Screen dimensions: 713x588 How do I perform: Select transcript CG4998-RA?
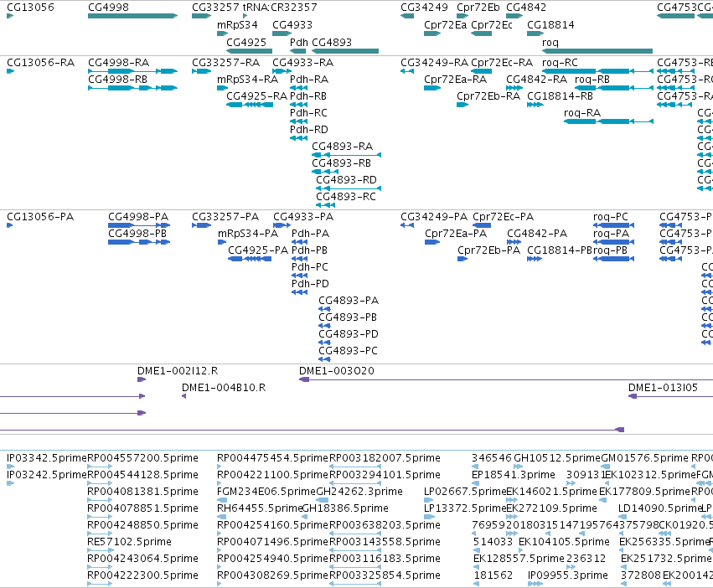118,62
